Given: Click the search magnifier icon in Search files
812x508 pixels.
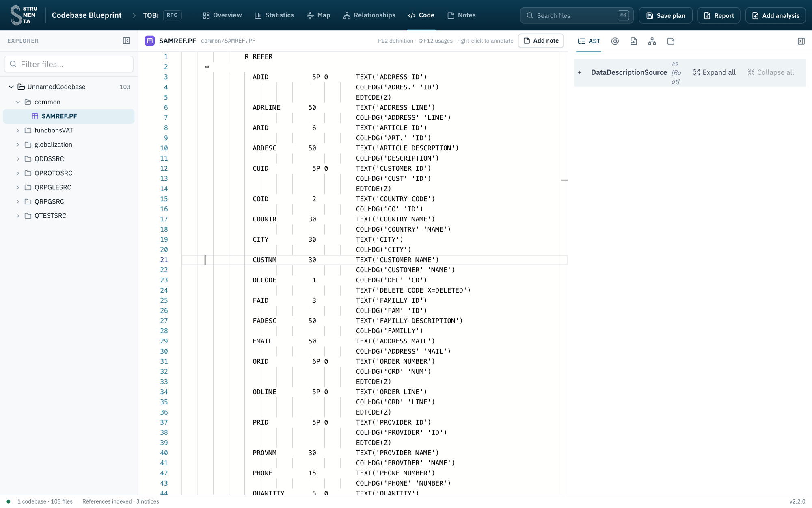Looking at the screenshot, I should pos(530,15).
